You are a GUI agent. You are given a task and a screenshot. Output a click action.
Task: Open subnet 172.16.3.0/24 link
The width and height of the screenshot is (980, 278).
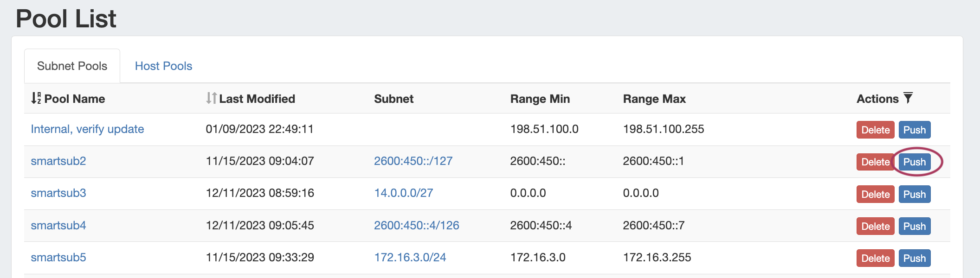(x=410, y=258)
